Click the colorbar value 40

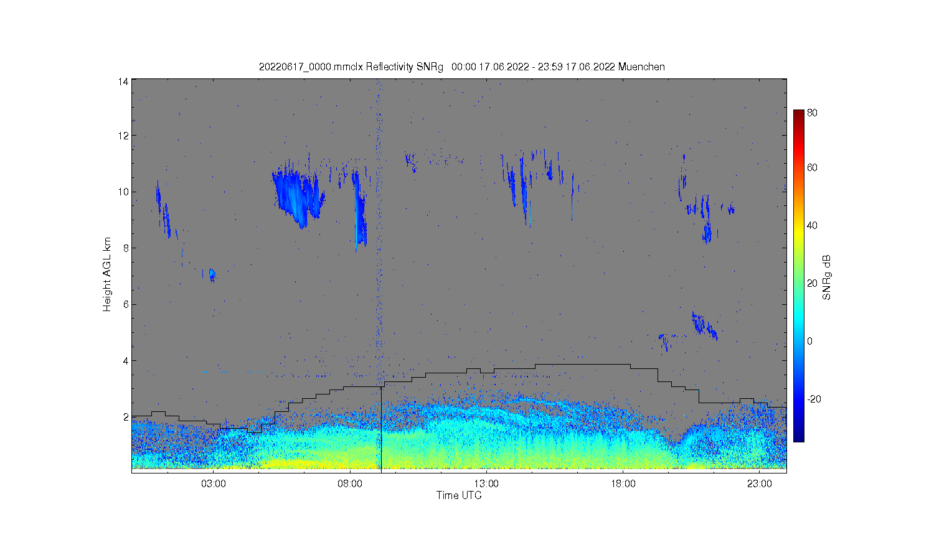pyautogui.click(x=812, y=225)
